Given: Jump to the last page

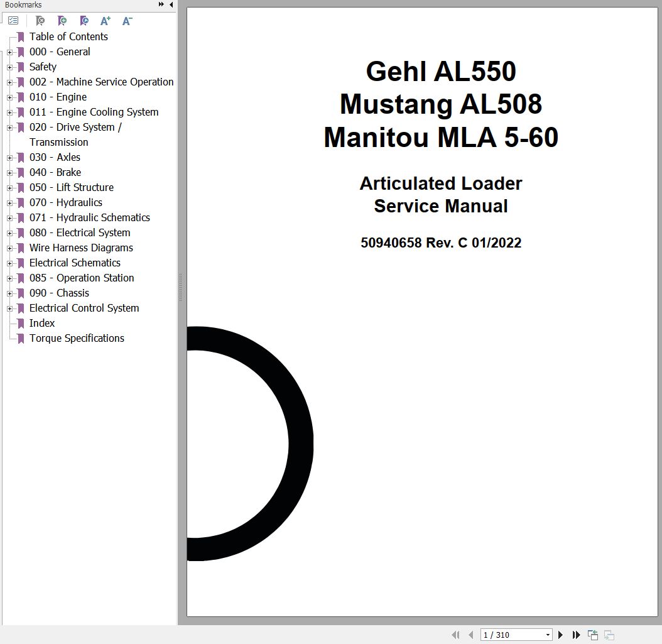Looking at the screenshot, I should point(576,635).
